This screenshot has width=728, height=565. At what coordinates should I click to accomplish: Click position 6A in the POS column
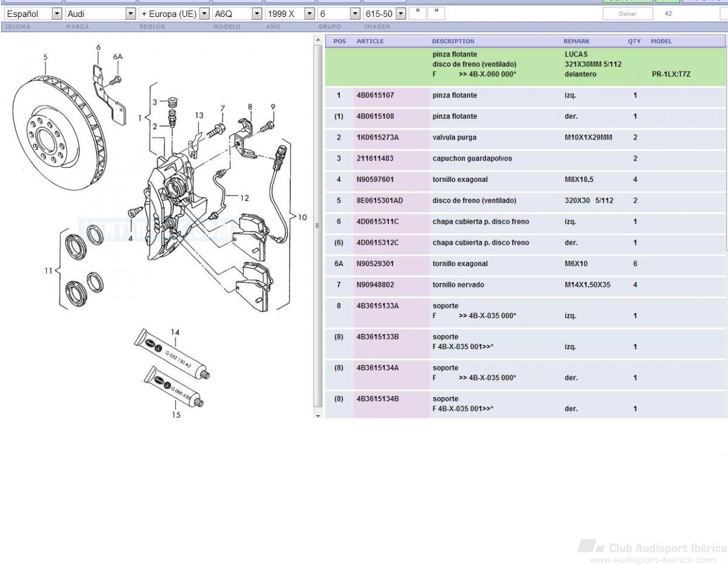[339, 264]
